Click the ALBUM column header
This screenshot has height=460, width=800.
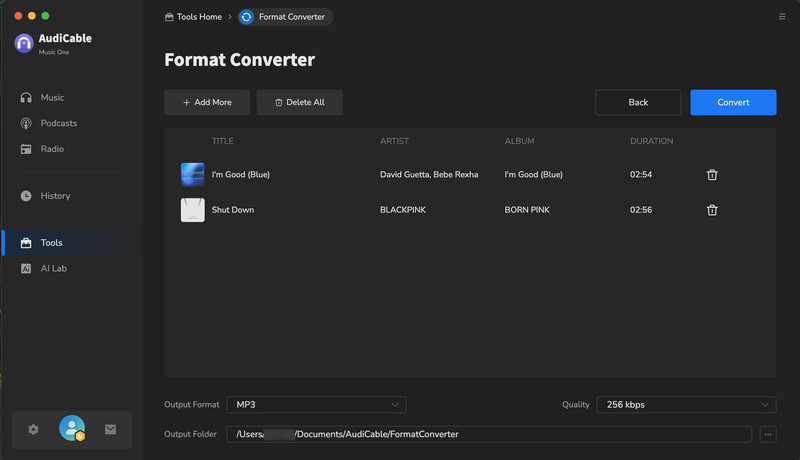click(x=519, y=141)
